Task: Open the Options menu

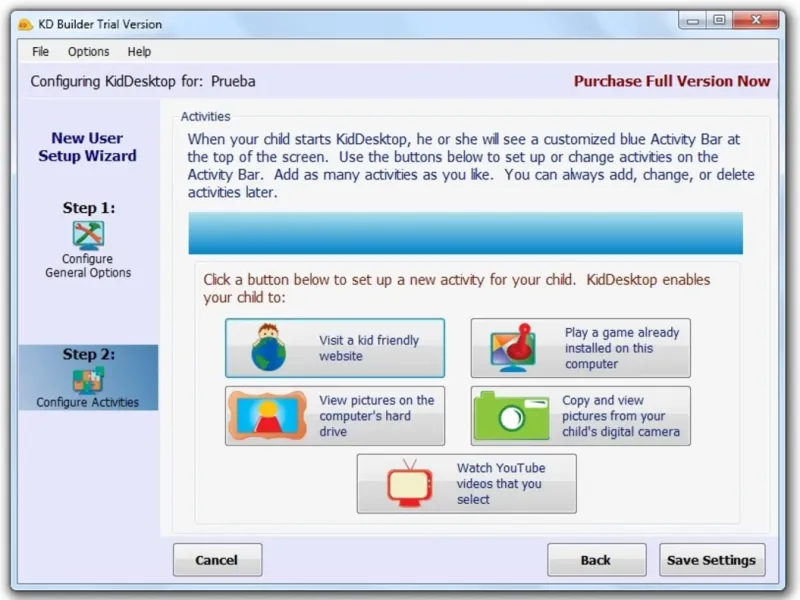Action: pyautogui.click(x=88, y=52)
